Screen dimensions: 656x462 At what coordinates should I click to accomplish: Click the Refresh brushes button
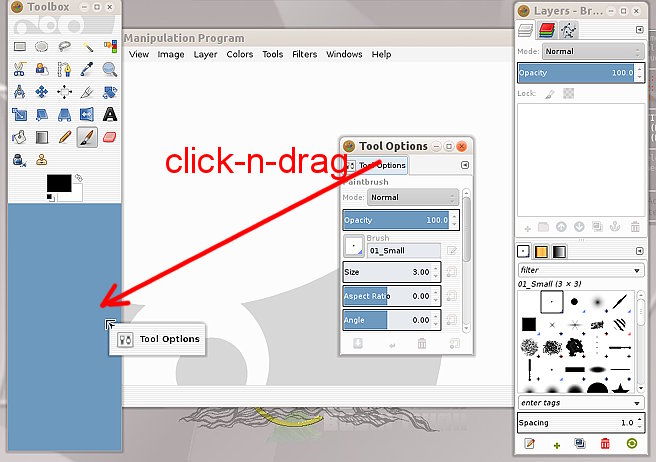point(632,443)
